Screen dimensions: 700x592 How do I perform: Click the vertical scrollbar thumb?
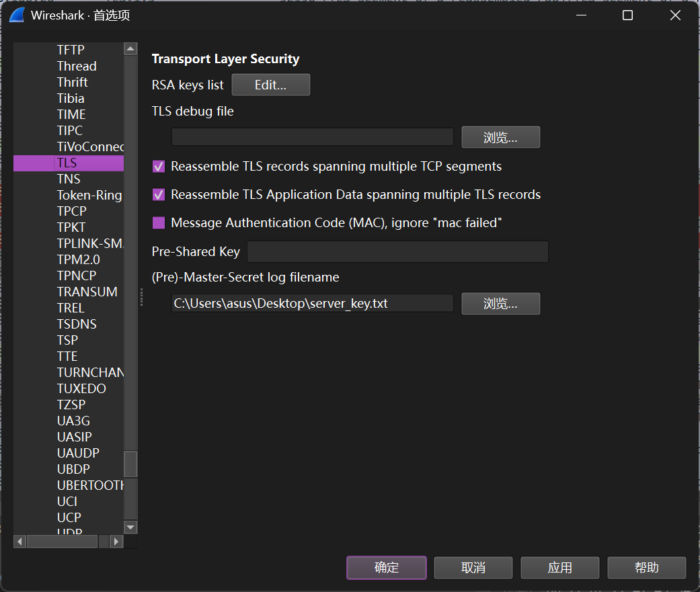click(130, 464)
